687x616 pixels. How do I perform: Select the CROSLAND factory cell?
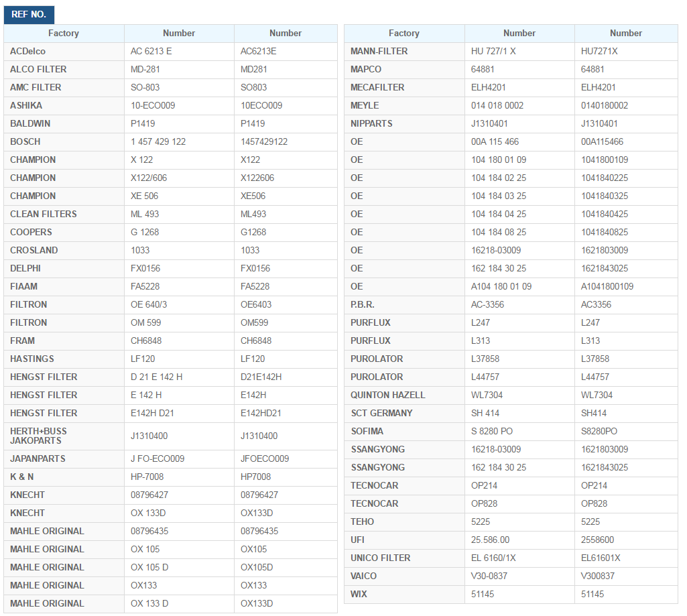[64, 250]
